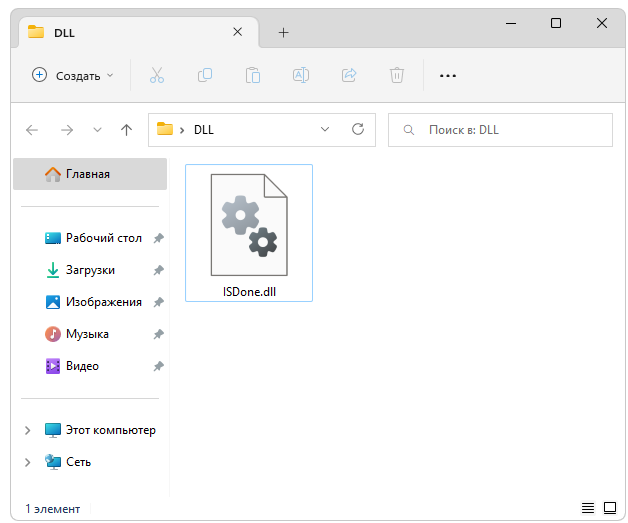628x523 pixels.
Task: Close the DLL tab
Action: 238,32
